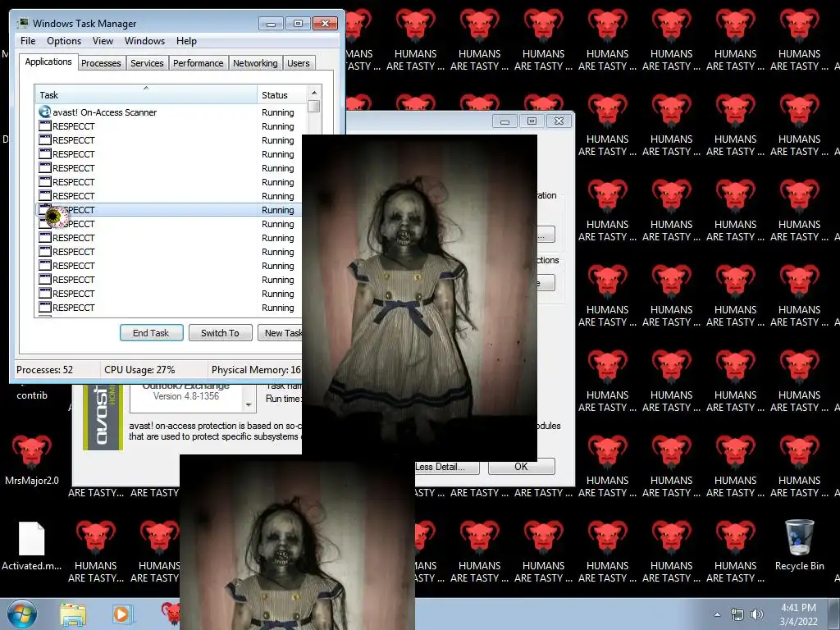Open the File menu in Task Manager
Screen dimensions: 840x630
[28, 41]
